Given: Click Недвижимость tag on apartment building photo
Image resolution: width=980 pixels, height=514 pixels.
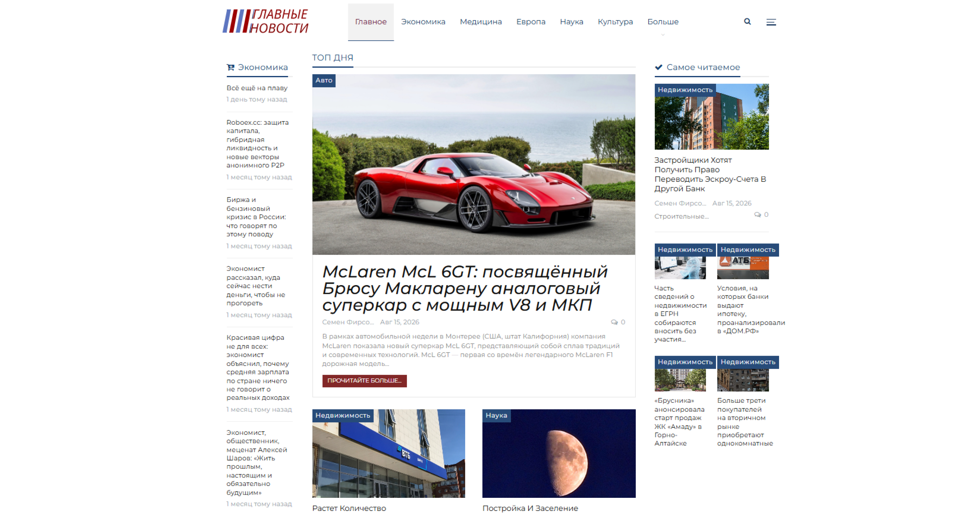Looking at the screenshot, I should click(x=685, y=90).
